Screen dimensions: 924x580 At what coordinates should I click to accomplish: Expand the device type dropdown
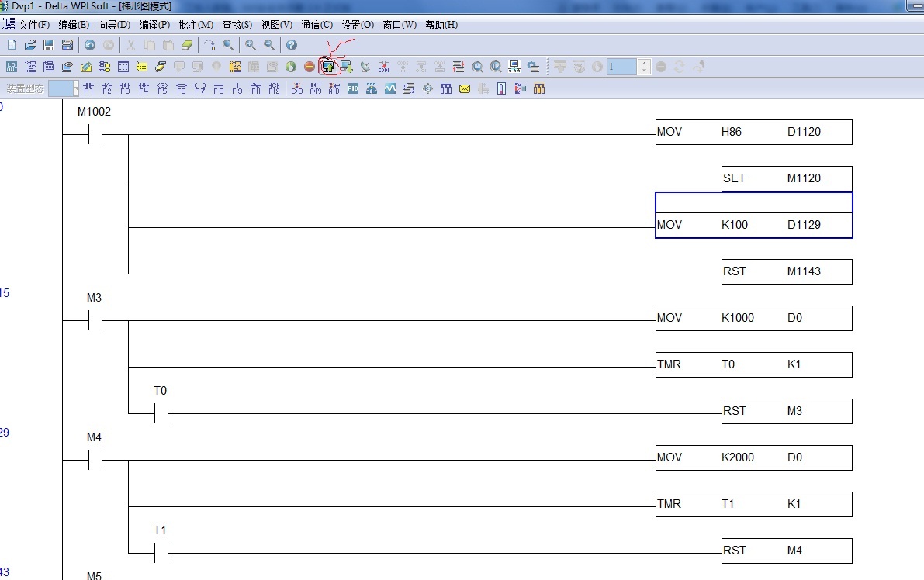pyautogui.click(x=76, y=88)
